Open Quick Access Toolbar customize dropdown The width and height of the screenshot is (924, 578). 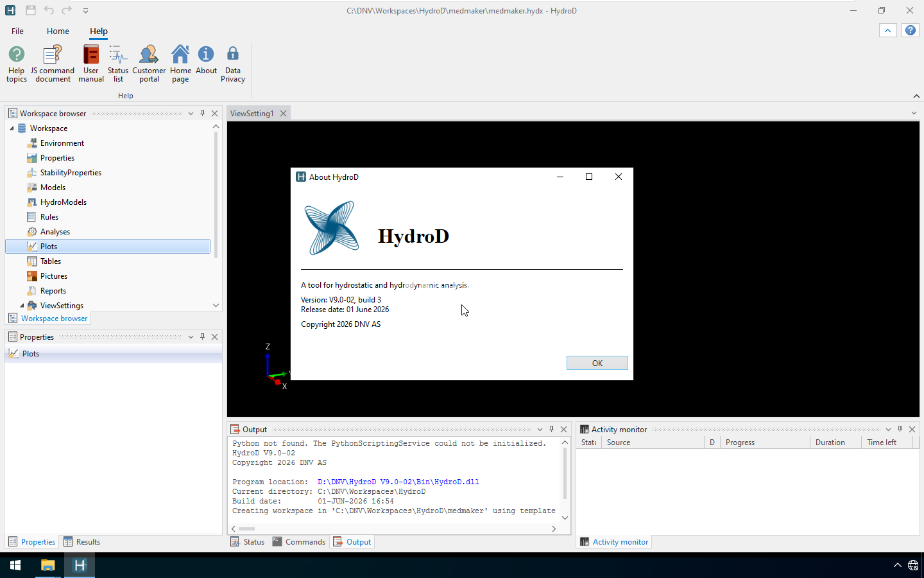click(85, 11)
